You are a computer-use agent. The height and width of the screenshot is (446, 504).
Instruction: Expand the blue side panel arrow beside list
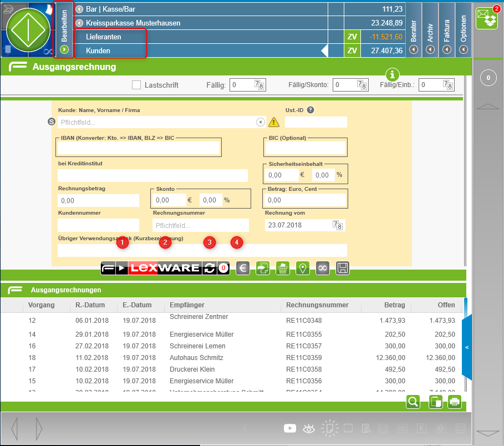pyautogui.click(x=467, y=347)
